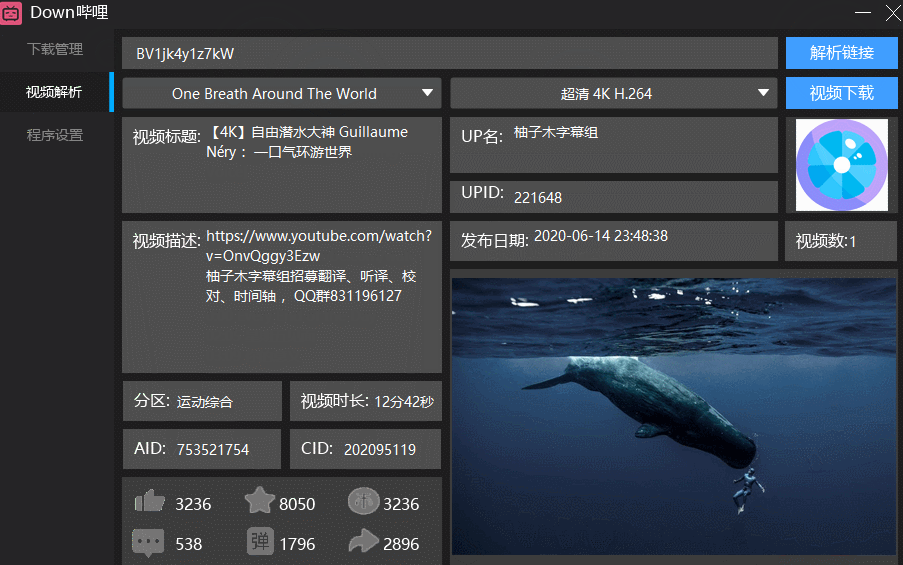Image resolution: width=903 pixels, height=565 pixels.
Task: Select the 视频解析 tab
Action: [x=55, y=92]
